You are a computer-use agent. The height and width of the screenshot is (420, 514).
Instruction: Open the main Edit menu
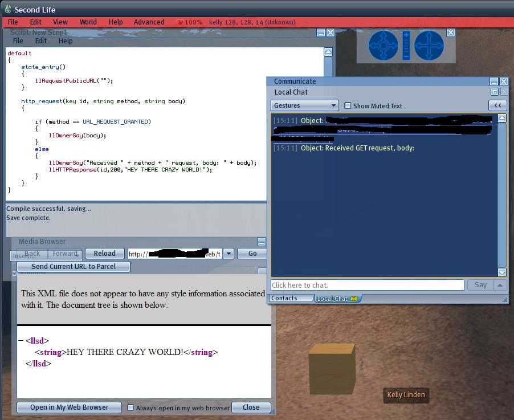[x=35, y=22]
